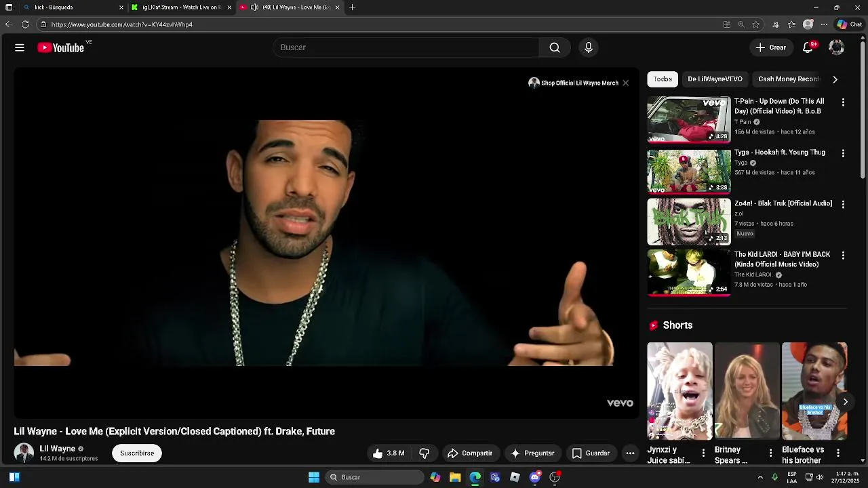Open the Crear menu
Screen dimensions: 868x488
pyautogui.click(x=771, y=47)
